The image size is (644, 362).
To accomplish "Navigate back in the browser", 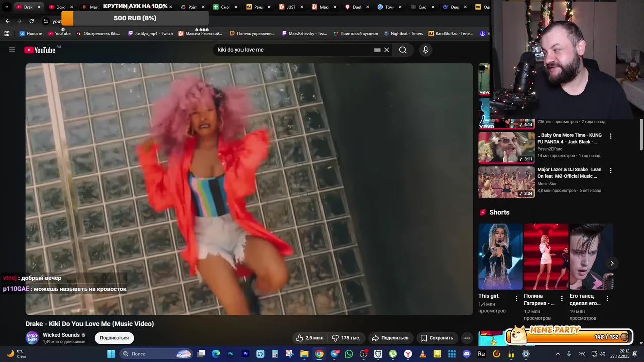I will pyautogui.click(x=7, y=21).
